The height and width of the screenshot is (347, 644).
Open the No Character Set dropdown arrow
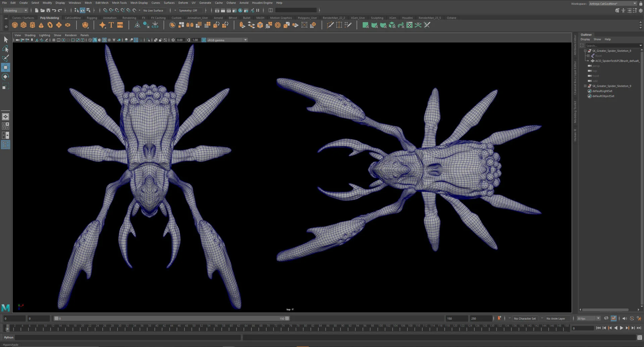coord(509,319)
